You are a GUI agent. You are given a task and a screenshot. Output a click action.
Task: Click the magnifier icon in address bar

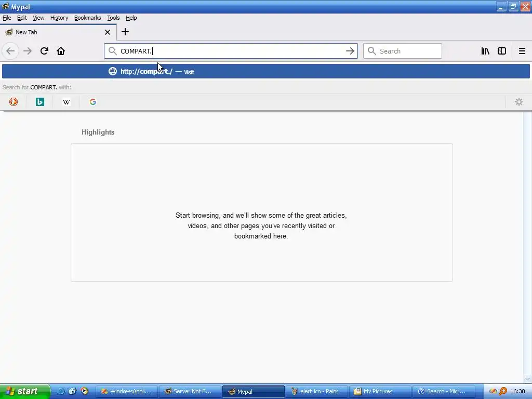tap(113, 51)
